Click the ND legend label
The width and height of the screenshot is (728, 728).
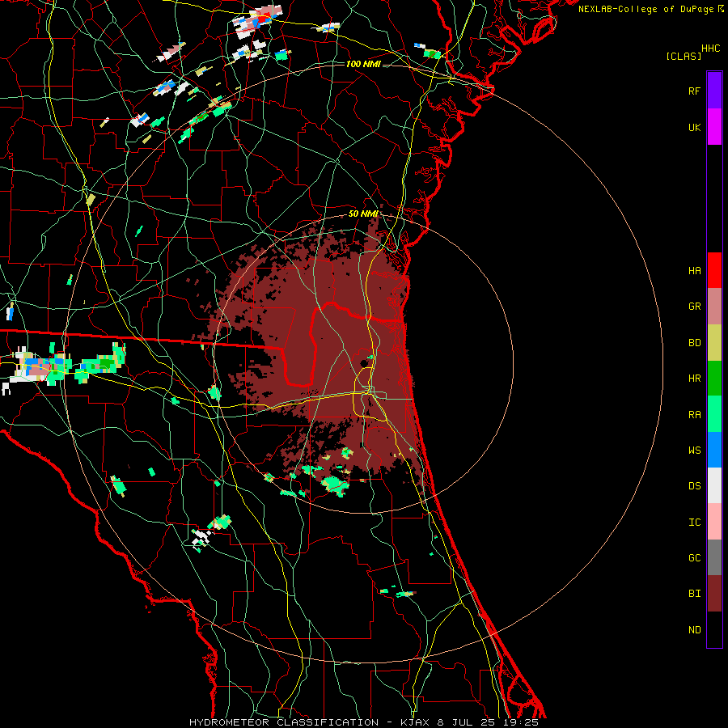click(x=694, y=630)
